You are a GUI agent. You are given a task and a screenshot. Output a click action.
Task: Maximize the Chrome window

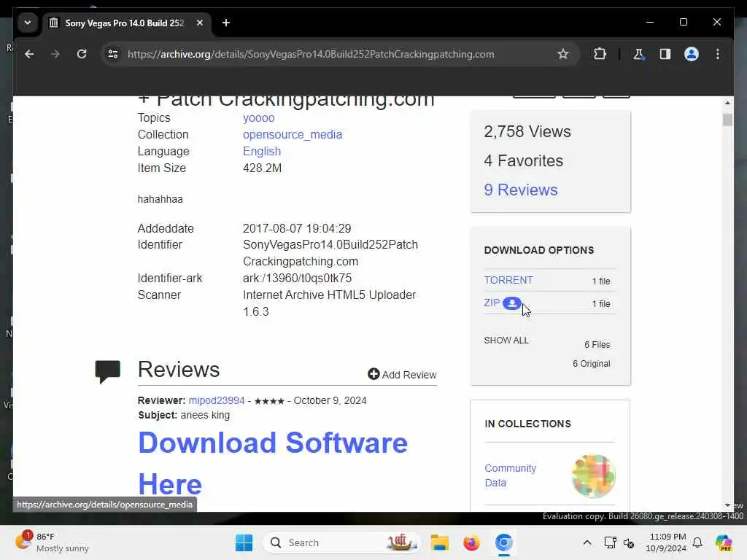(683, 22)
